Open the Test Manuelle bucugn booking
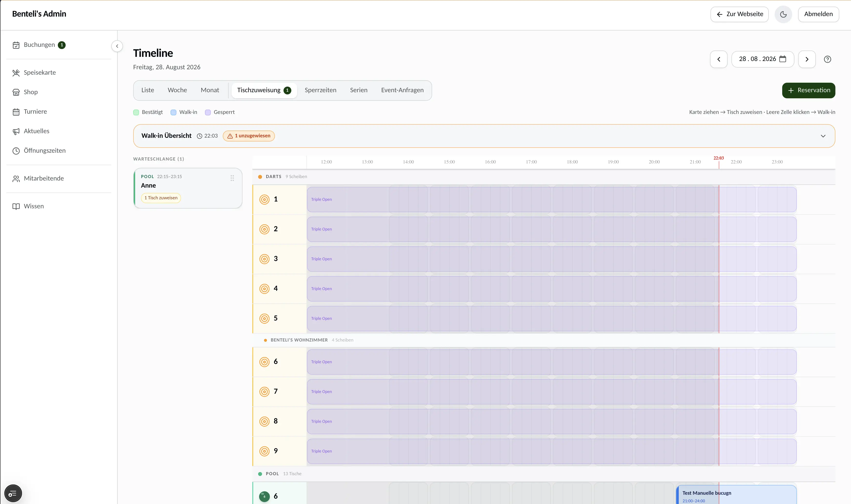 736,494
